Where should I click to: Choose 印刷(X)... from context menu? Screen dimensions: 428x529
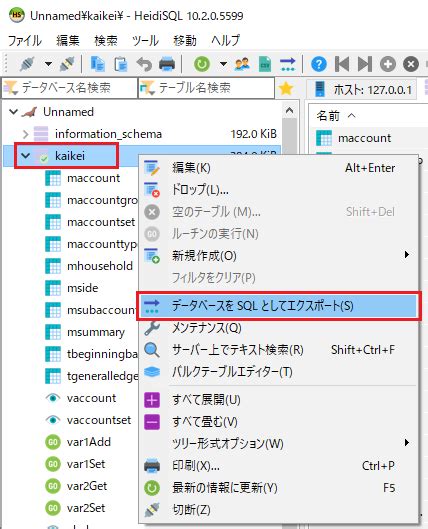[279, 466]
